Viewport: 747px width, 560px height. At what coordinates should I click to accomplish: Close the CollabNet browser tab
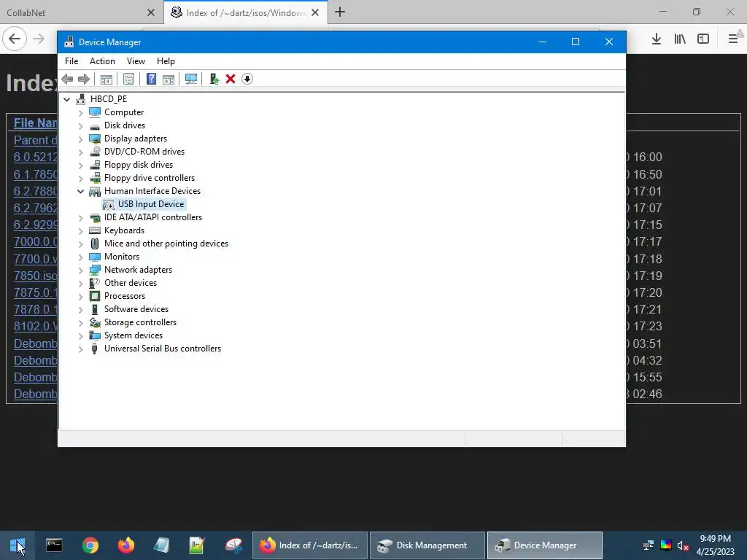click(151, 13)
